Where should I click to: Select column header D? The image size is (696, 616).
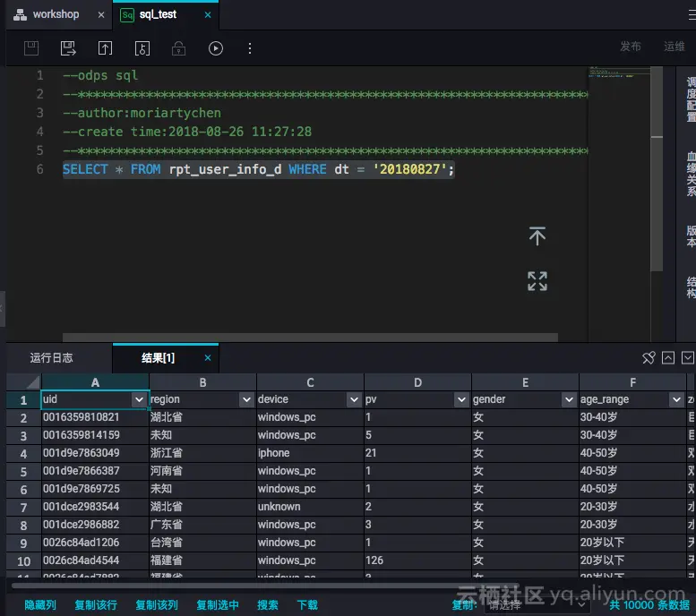coord(417,382)
